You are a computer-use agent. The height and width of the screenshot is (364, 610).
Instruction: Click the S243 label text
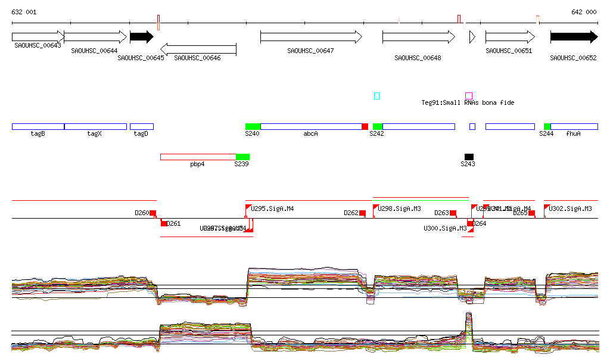tap(468, 164)
